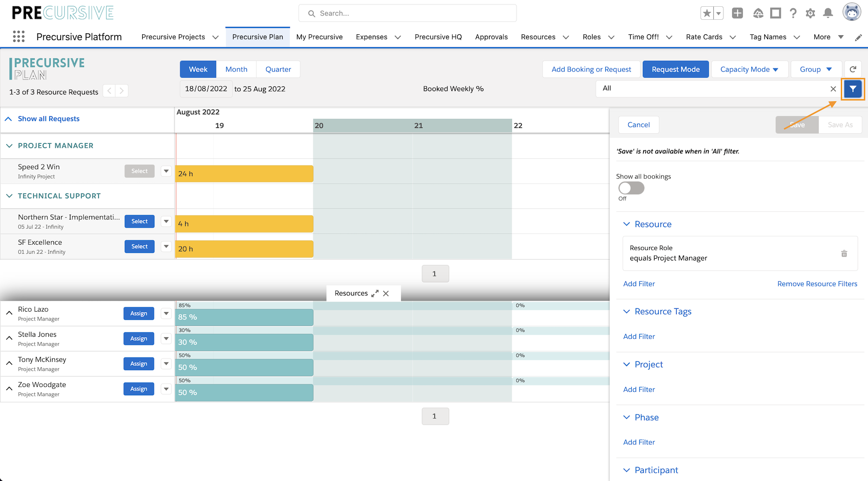The height and width of the screenshot is (481, 868).
Task: Open Precursive Projects tab dropdown
Action: (x=216, y=37)
